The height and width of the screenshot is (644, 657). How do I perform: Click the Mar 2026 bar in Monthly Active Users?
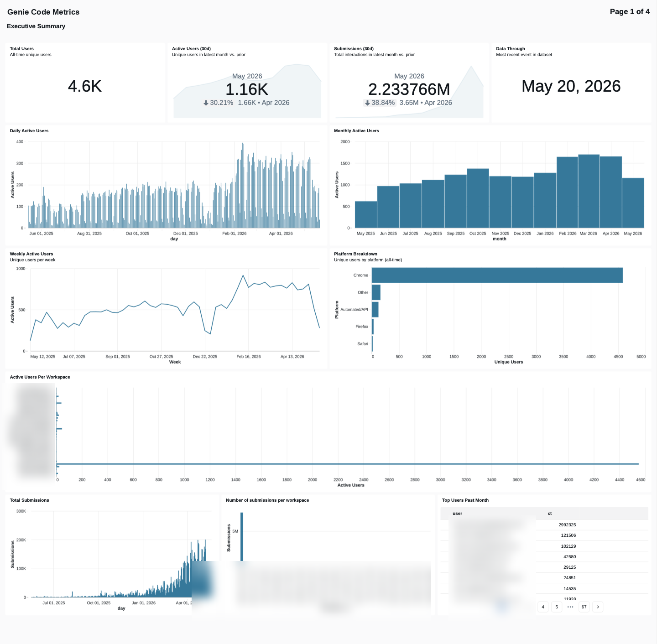[589, 192]
